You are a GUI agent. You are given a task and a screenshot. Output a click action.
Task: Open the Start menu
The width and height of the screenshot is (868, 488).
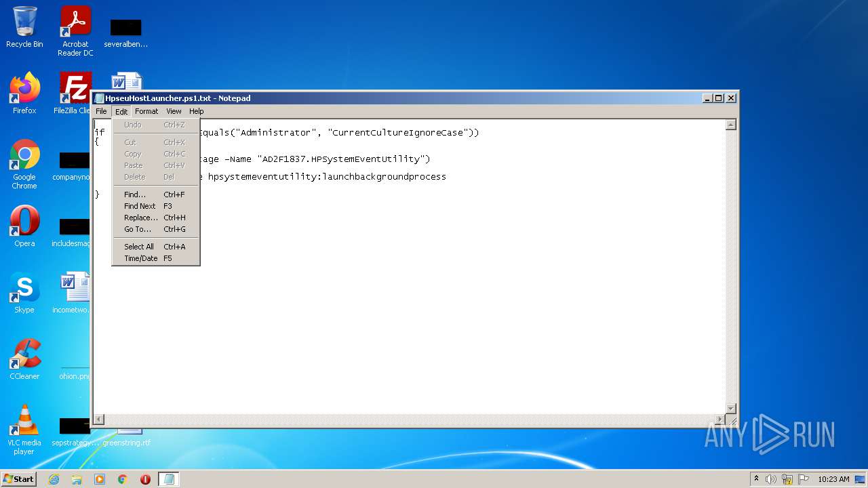(18, 479)
